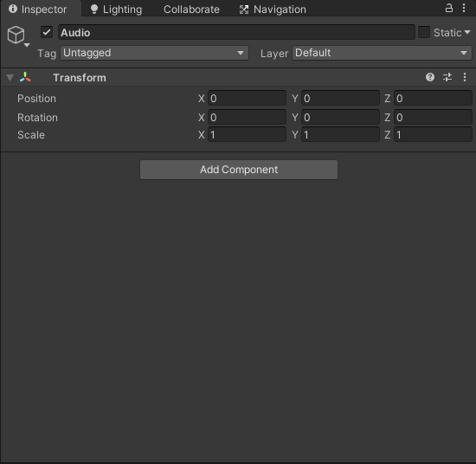This screenshot has width=476, height=464.
Task: Click the Rotation Z field
Action: coord(434,117)
